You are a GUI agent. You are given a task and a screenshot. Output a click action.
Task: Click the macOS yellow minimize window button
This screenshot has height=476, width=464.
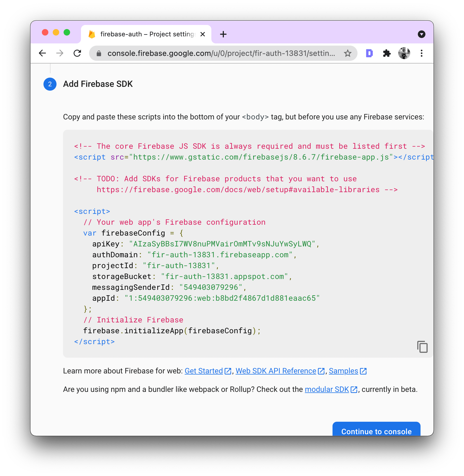point(56,33)
